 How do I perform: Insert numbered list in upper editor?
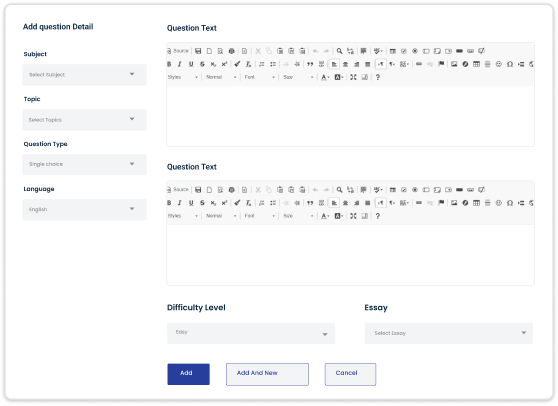(262, 64)
